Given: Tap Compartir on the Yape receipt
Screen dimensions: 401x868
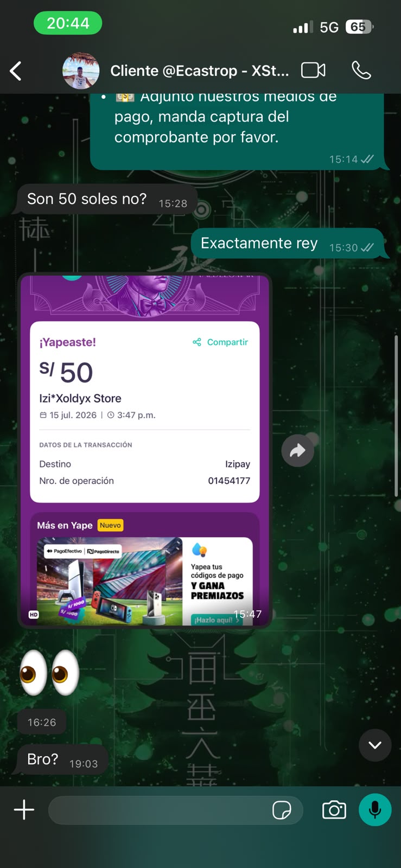Looking at the screenshot, I should [x=220, y=342].
